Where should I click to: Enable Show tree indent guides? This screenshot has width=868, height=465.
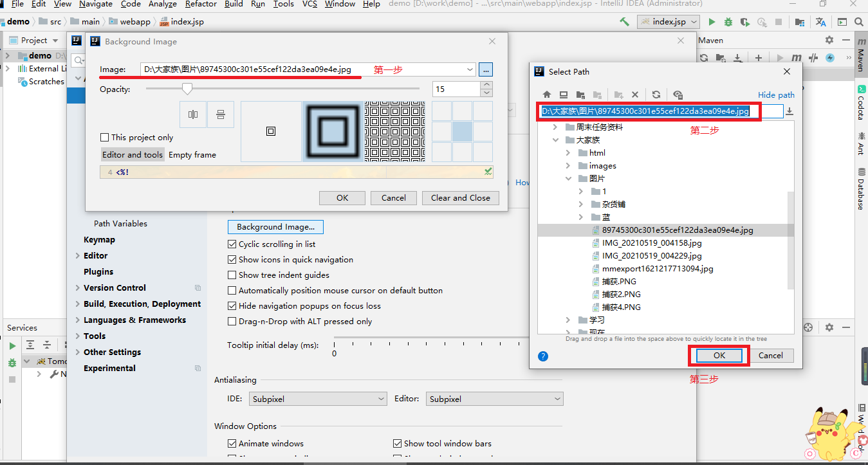232,275
